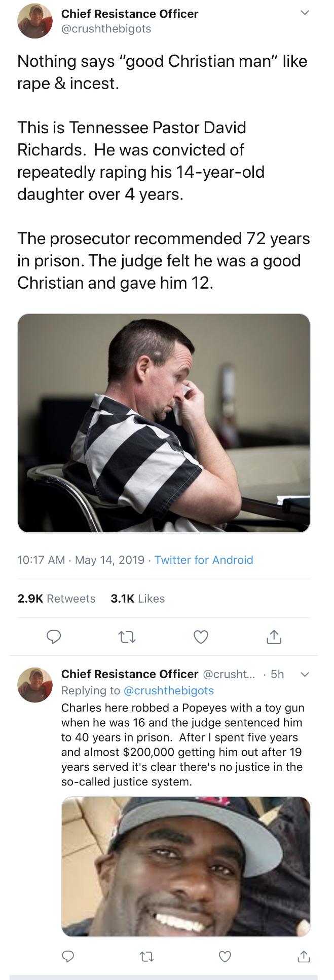This screenshot has height=980, width=334.
Task: Like the main tweet
Action: (201, 637)
